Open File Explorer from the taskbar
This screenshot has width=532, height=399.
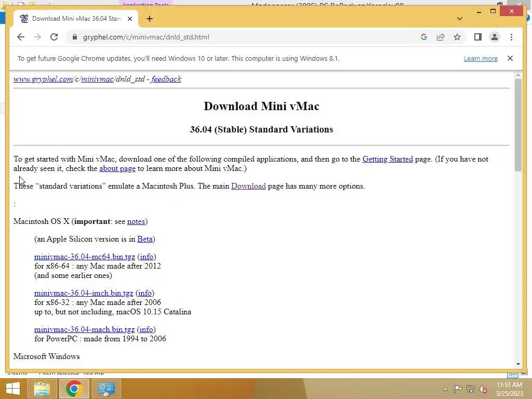click(42, 389)
